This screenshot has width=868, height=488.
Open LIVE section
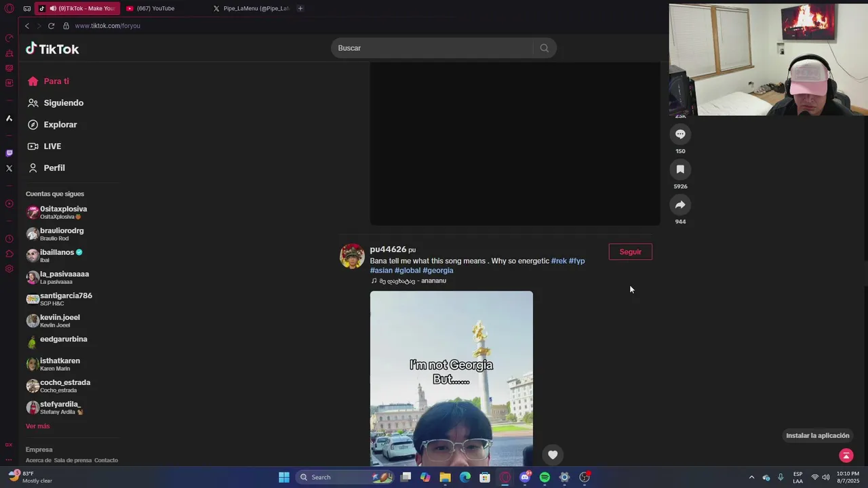pos(45,146)
